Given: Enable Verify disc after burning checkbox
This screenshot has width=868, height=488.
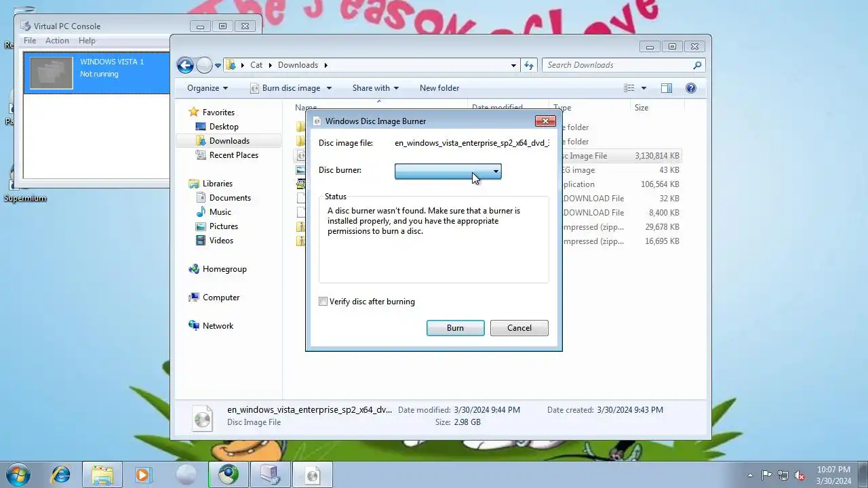Looking at the screenshot, I should tap(323, 302).
